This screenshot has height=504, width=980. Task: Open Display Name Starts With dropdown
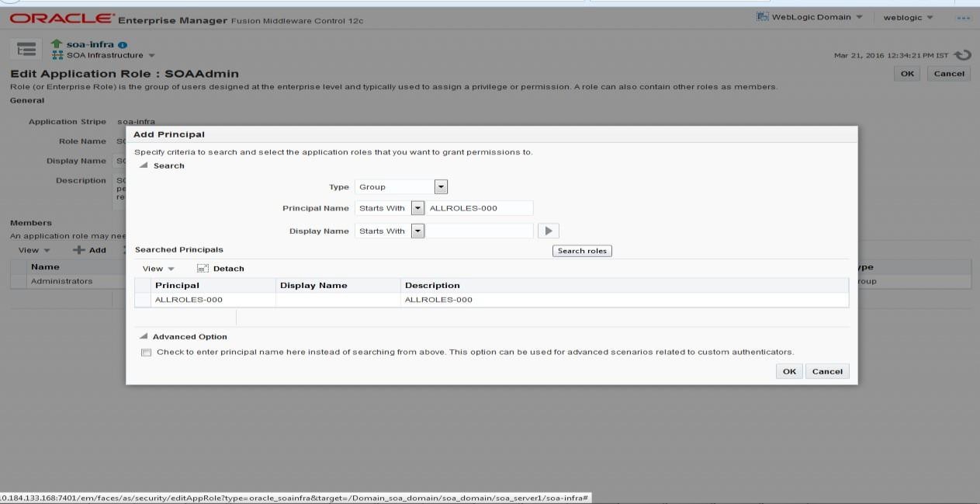point(417,231)
